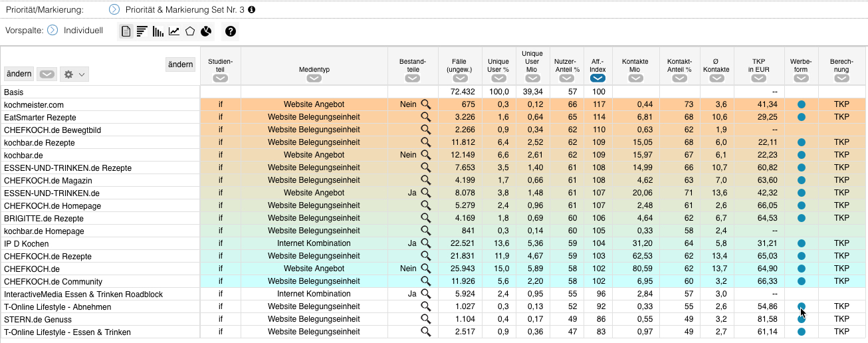Click magnifier in InteractiveMedia Roadblock row

click(x=425, y=294)
